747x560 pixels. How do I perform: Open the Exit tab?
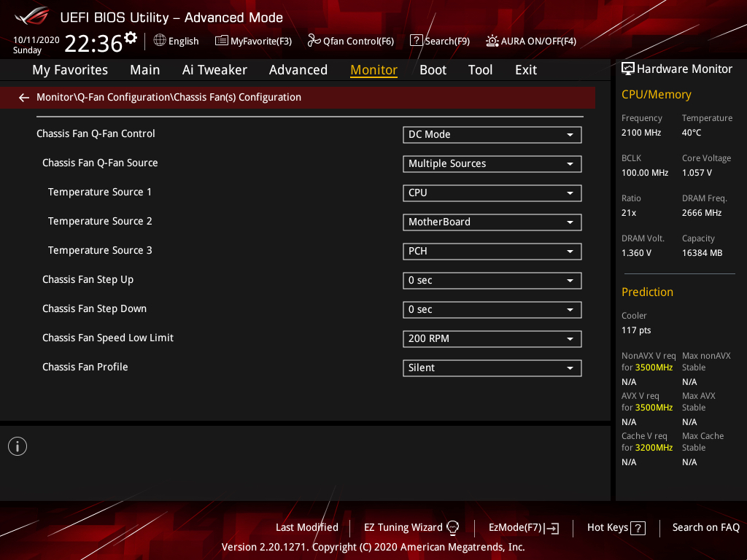[526, 70]
